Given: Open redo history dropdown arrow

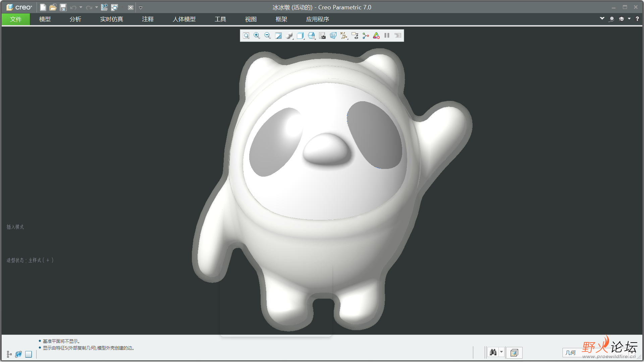Looking at the screenshot, I should [97, 7].
